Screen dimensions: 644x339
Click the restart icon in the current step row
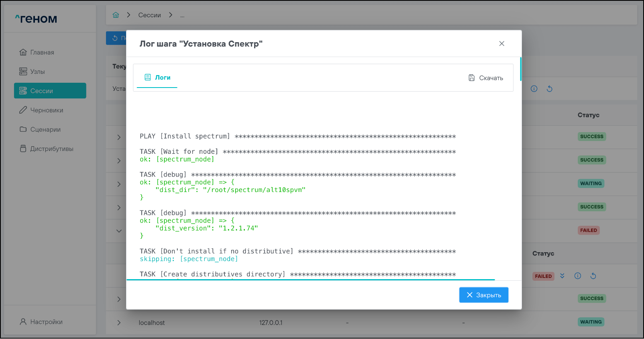[550, 89]
